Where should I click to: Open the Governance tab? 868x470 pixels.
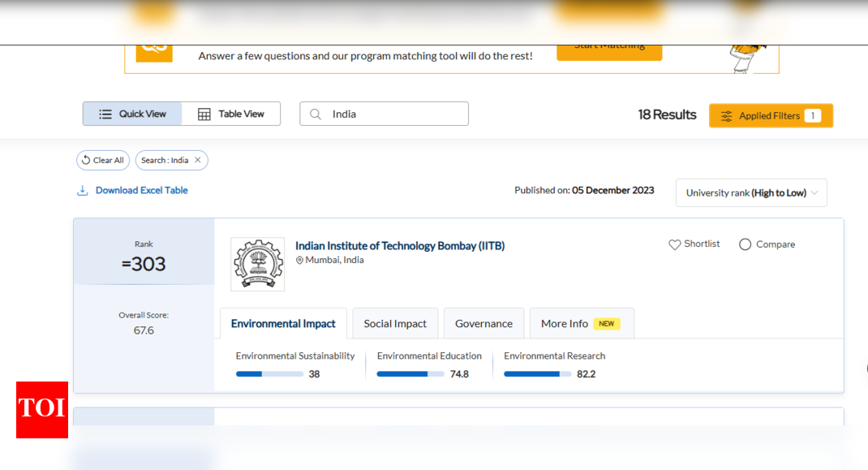483,324
